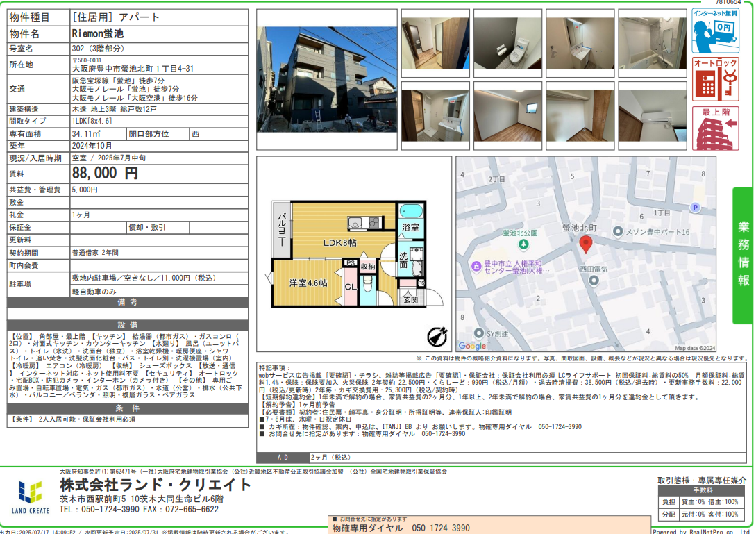Click the 西田電気 map marker

click(594, 280)
